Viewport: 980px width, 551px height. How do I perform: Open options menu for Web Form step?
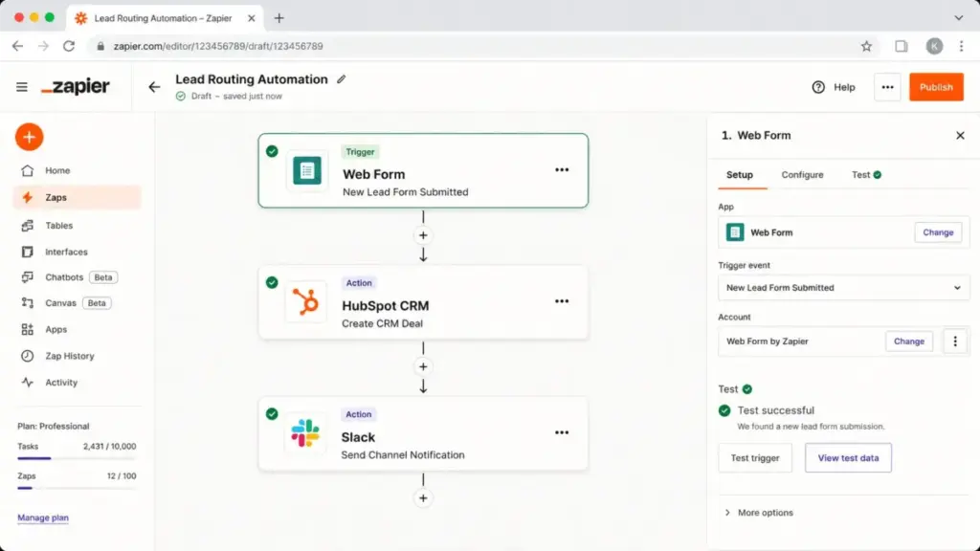point(562,170)
